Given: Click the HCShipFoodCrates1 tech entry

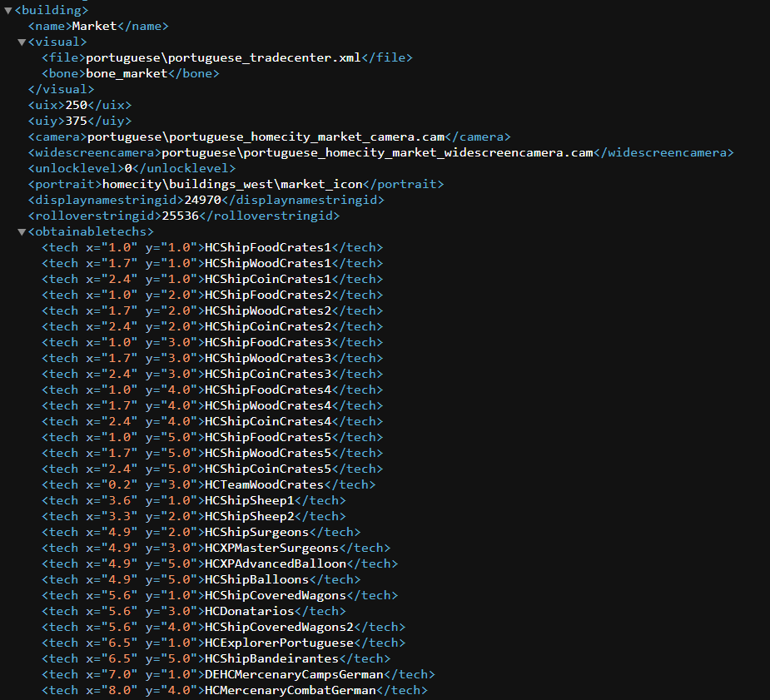Looking at the screenshot, I should point(269,247).
